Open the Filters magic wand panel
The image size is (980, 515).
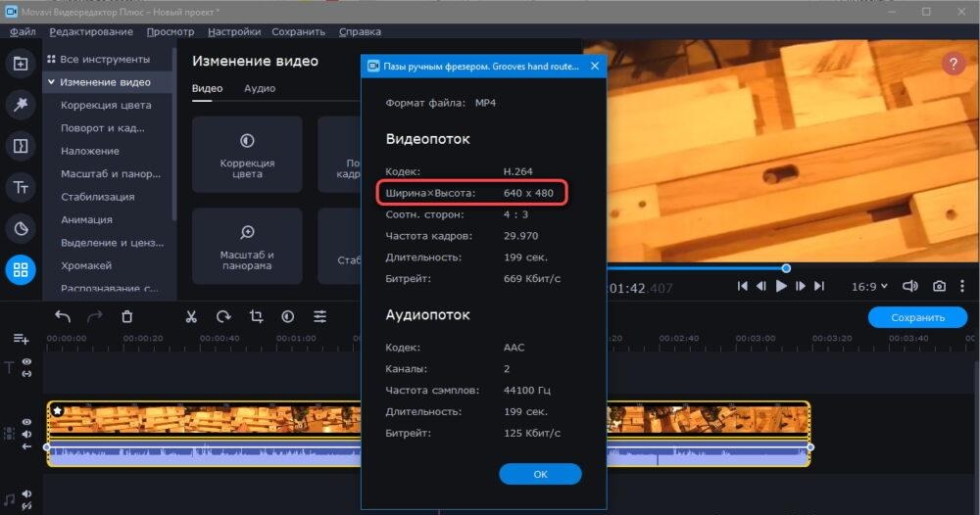pos(20,105)
